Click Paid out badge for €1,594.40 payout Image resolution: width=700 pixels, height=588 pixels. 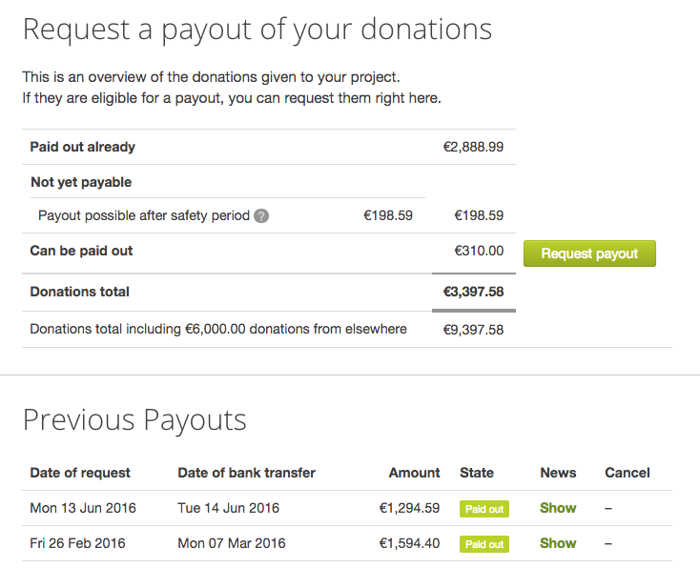[484, 544]
